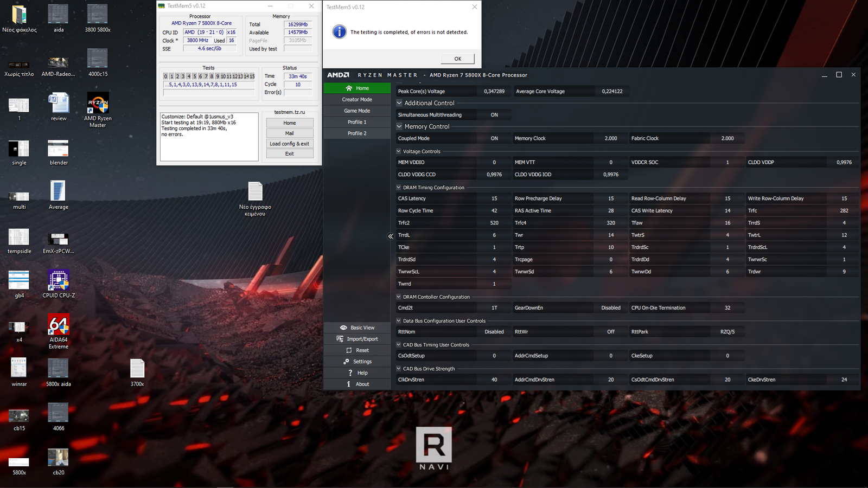868x488 pixels.
Task: Open Profile 1 in Ryzen Master
Action: (357, 122)
